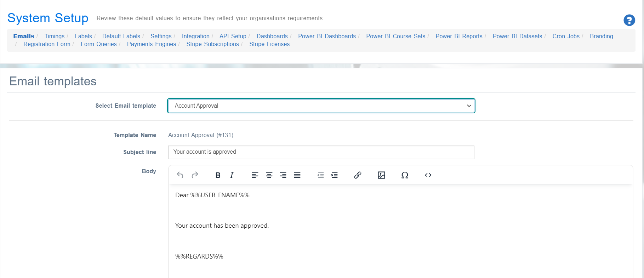Decrease indent in body editor
This screenshot has height=278, width=644.
pyautogui.click(x=320, y=175)
